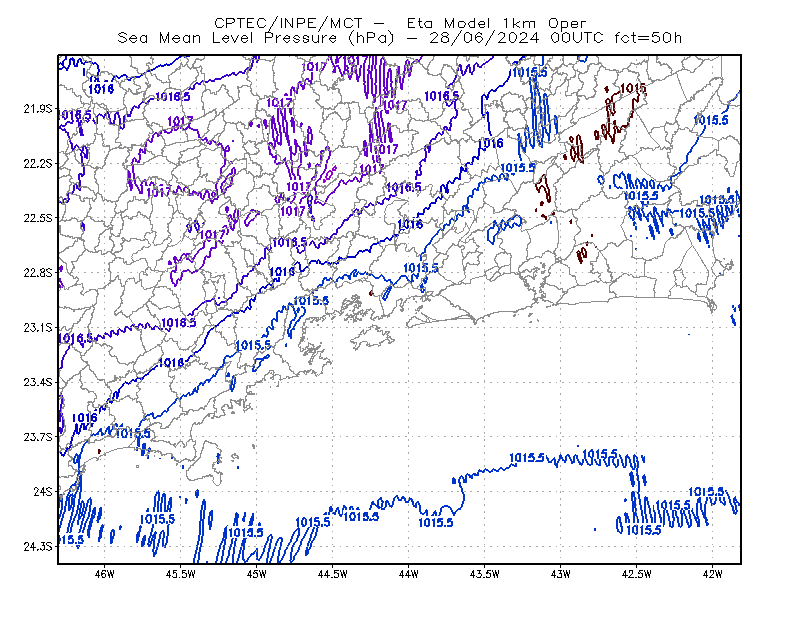800x618 pixels.
Task: Click the 23.7S latitude axis label
Action: point(38,437)
